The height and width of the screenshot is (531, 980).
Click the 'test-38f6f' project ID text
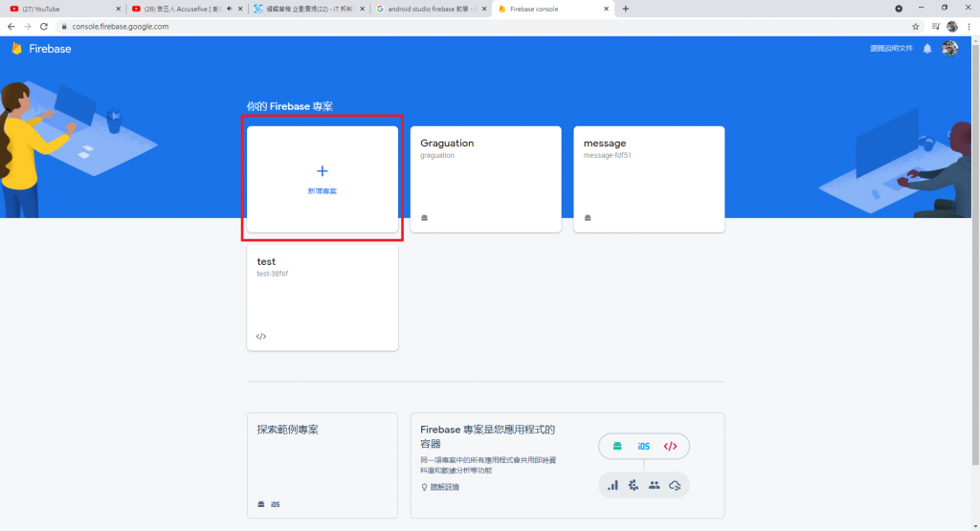click(x=273, y=274)
